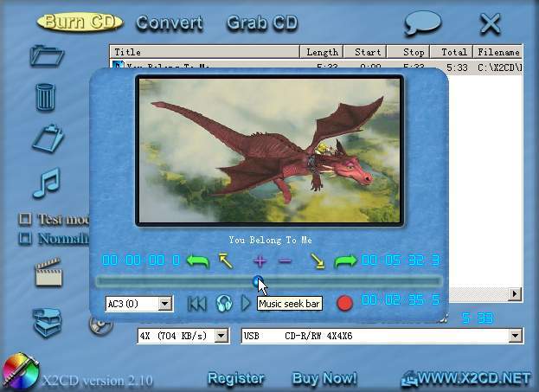Click the music note icon

pos(47,183)
